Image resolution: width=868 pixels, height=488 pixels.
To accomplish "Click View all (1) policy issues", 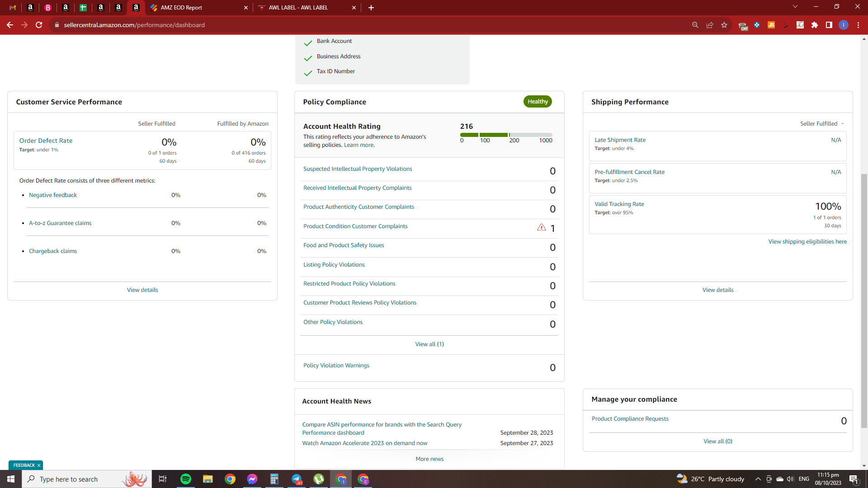I will (429, 344).
